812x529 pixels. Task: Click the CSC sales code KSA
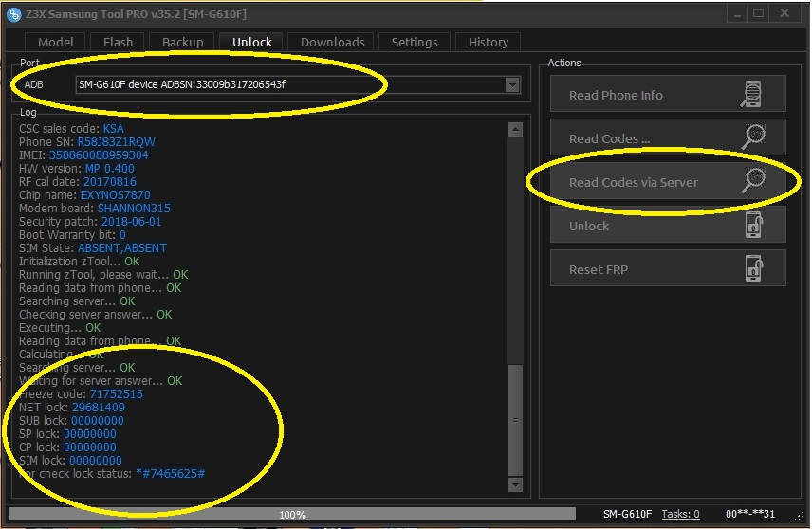[114, 128]
